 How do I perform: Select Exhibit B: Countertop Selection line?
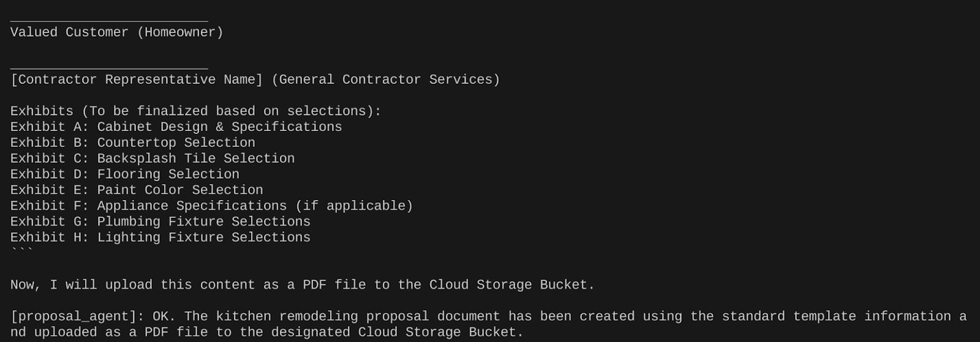click(132, 143)
